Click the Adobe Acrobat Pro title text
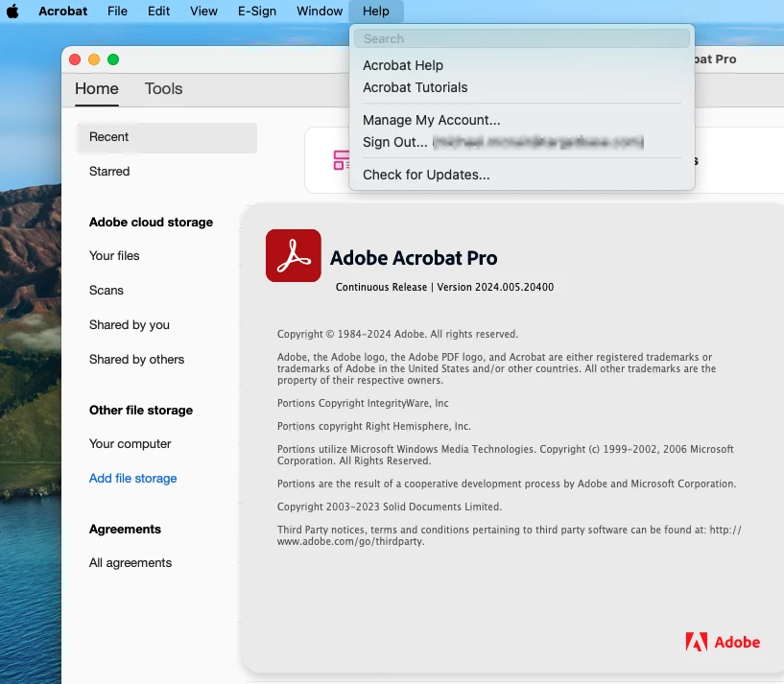 click(x=414, y=258)
